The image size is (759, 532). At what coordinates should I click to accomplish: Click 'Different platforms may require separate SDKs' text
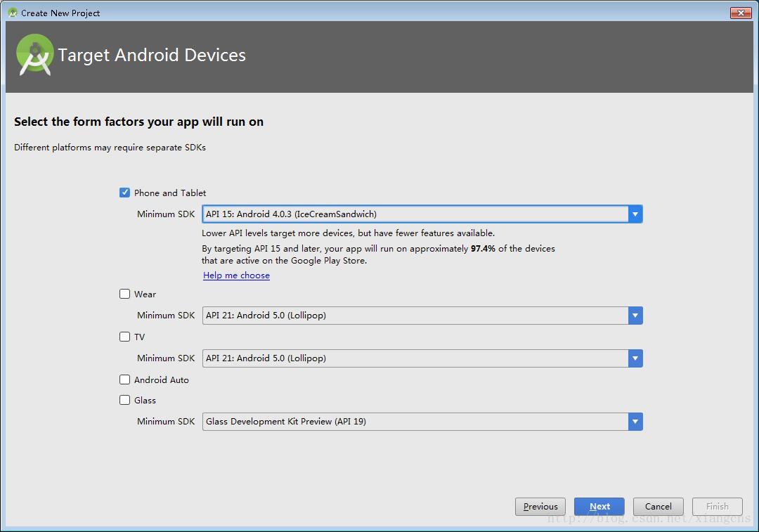[110, 147]
